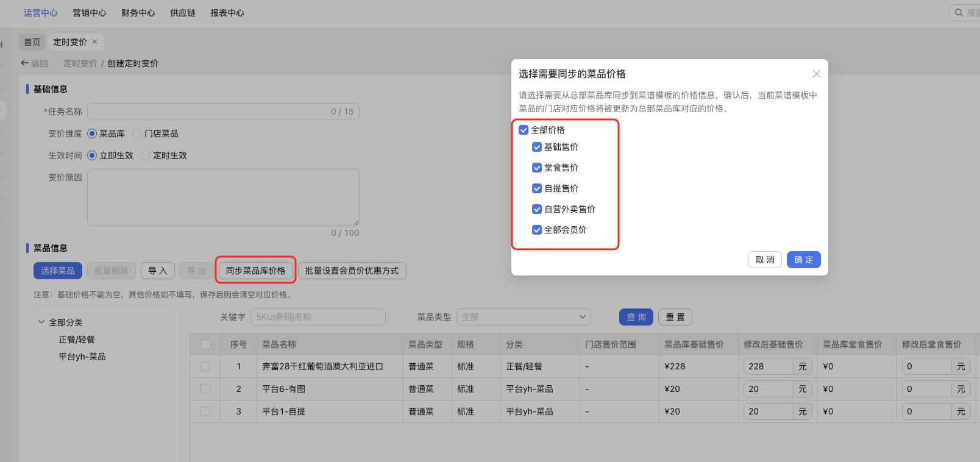Select the 正餐/轻餐 category in tree
The image size is (980, 462).
click(77, 339)
